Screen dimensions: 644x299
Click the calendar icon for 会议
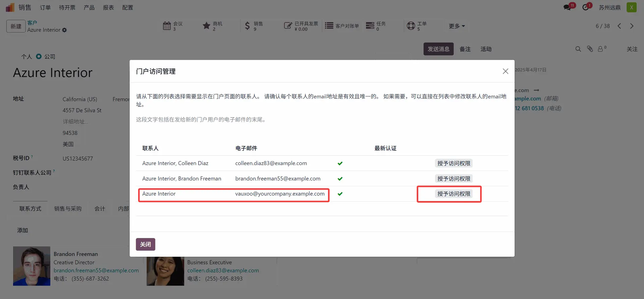167,26
